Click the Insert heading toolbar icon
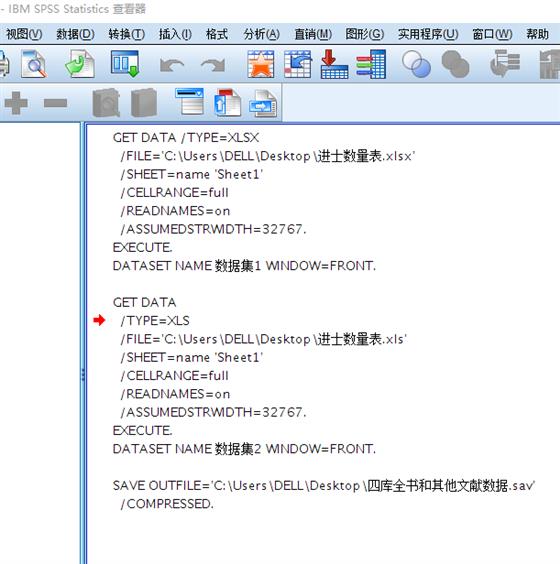This screenshot has height=564, width=560. [190, 102]
